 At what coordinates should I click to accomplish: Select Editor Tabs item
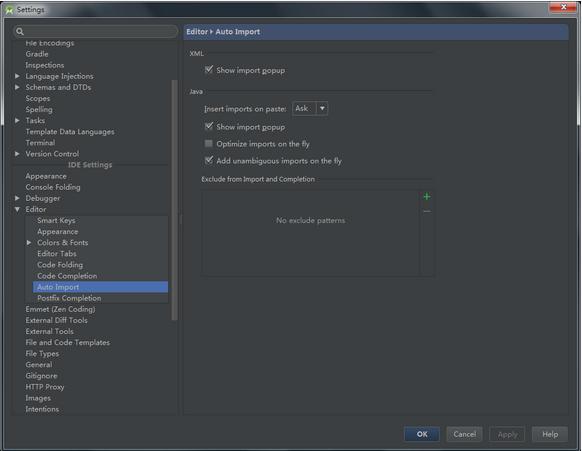tap(57, 254)
